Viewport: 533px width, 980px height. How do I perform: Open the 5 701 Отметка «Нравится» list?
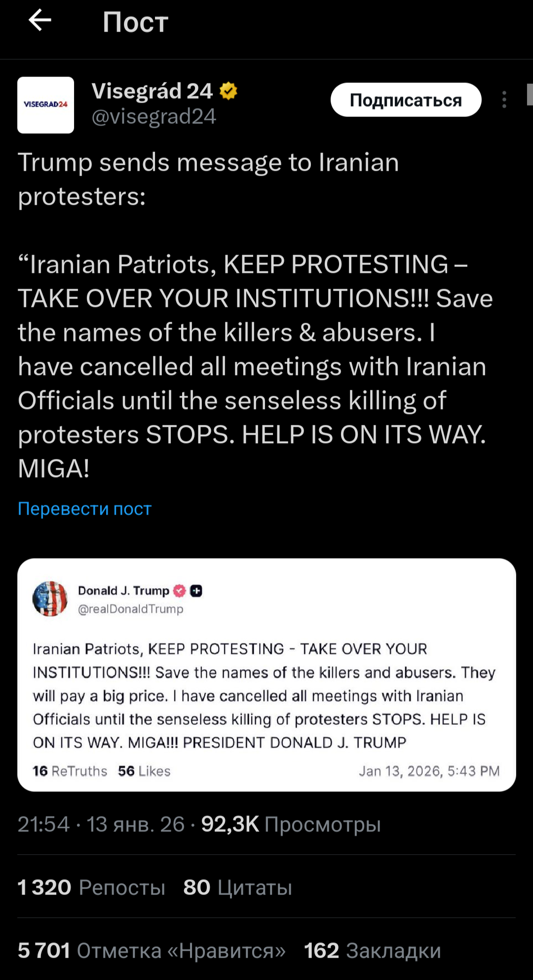pyautogui.click(x=152, y=950)
